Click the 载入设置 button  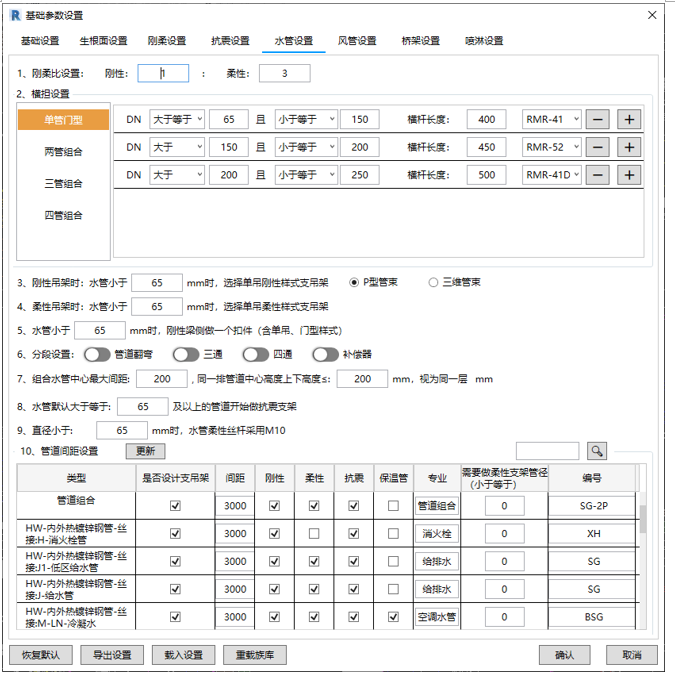tap(183, 655)
